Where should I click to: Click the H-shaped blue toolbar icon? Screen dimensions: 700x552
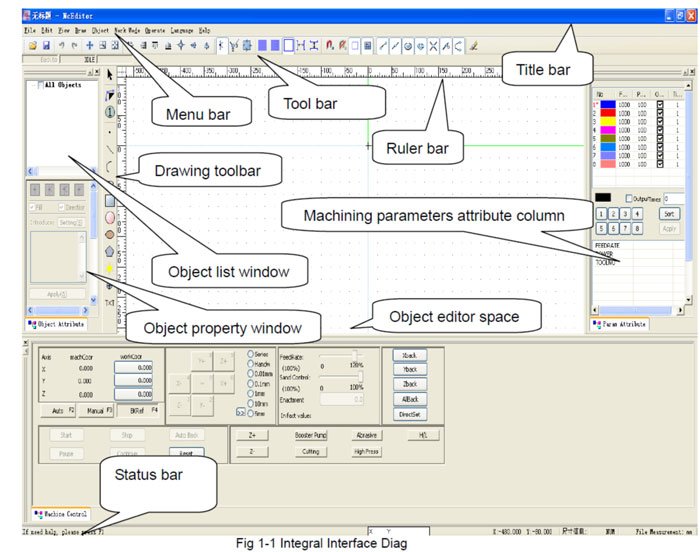pyautogui.click(x=301, y=46)
